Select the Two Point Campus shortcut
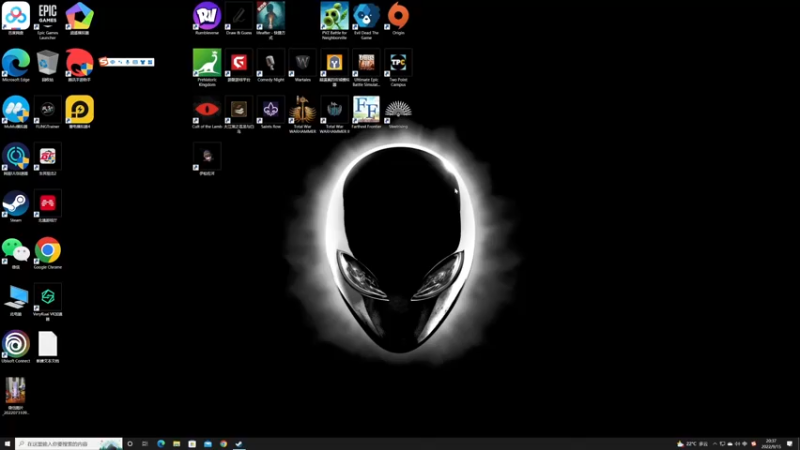The width and height of the screenshot is (800, 450). tap(398, 67)
